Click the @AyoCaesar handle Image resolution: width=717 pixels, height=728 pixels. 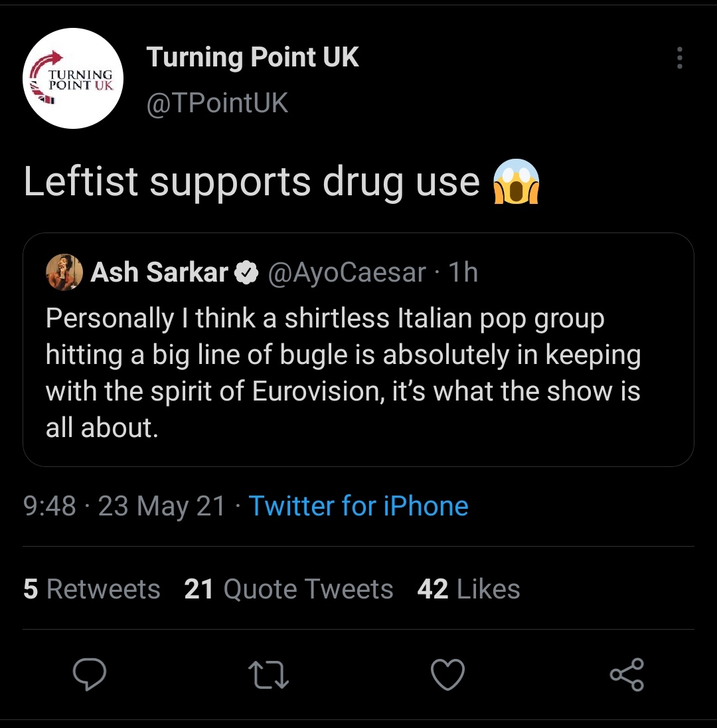tap(346, 272)
